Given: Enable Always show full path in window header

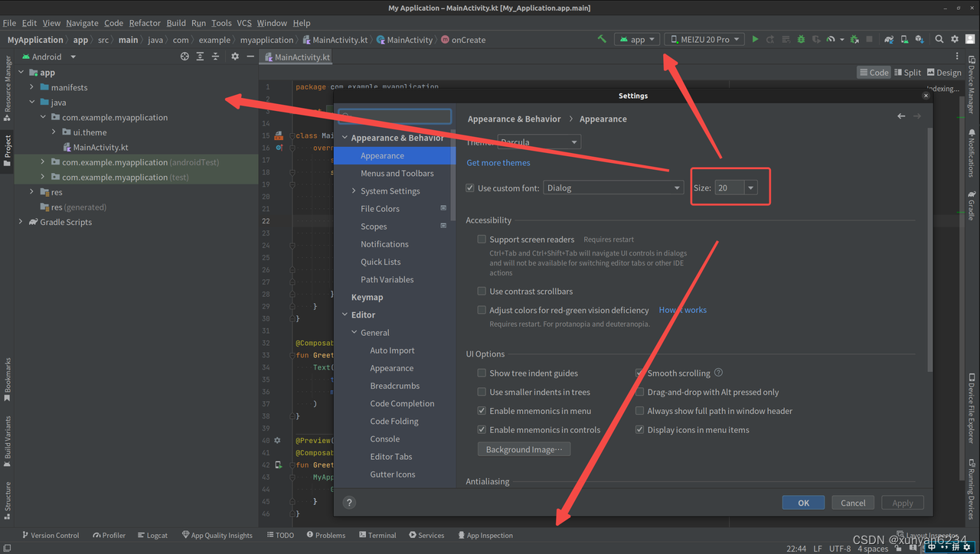Looking at the screenshot, I should coord(639,411).
